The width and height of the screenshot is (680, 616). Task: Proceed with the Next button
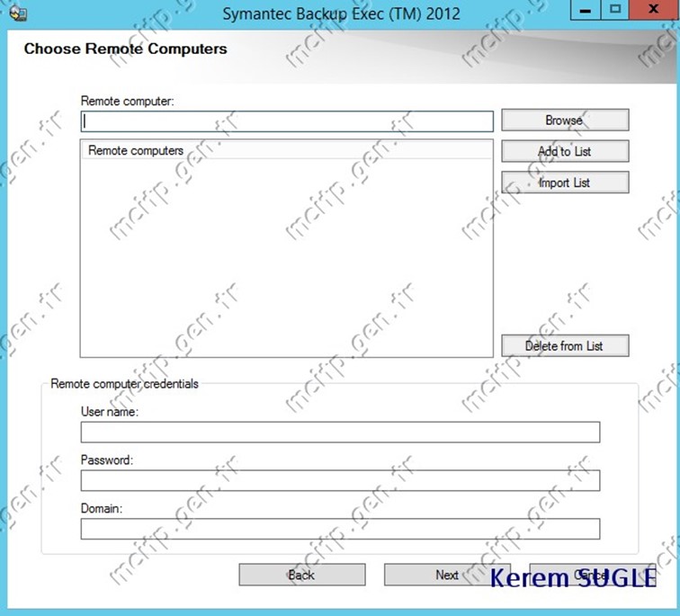pyautogui.click(x=447, y=575)
